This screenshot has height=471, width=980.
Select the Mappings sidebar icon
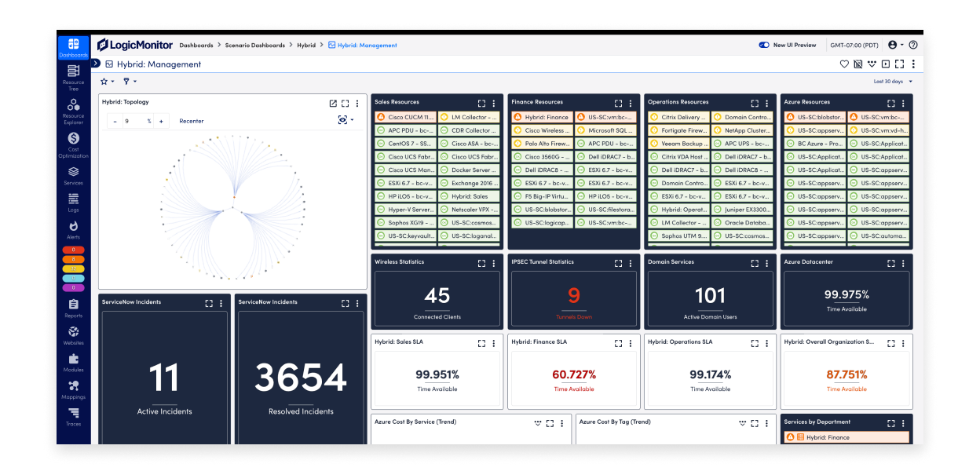click(x=73, y=389)
